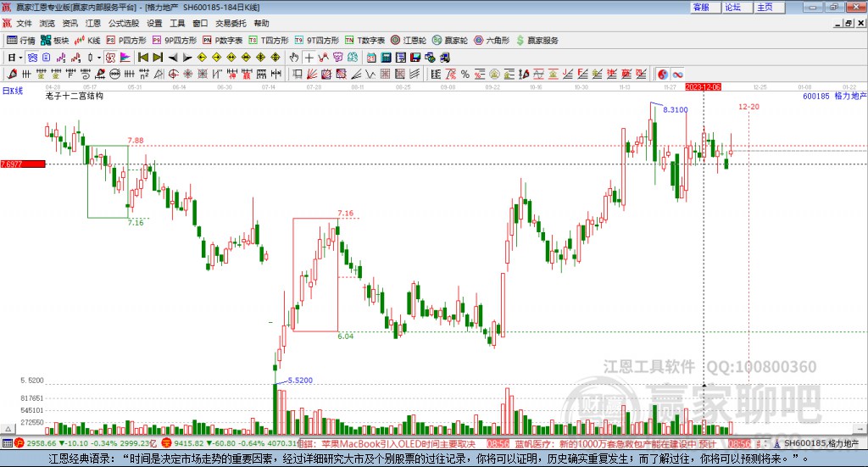This screenshot has height=467, width=868.
Task: Open the 文件 menu
Action: (25, 23)
